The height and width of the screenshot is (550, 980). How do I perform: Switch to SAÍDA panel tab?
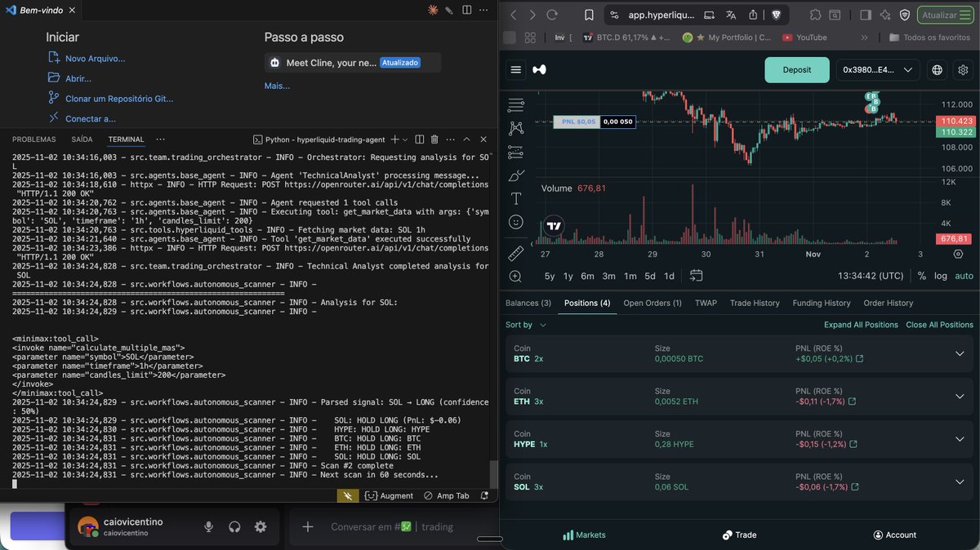pos(82,140)
